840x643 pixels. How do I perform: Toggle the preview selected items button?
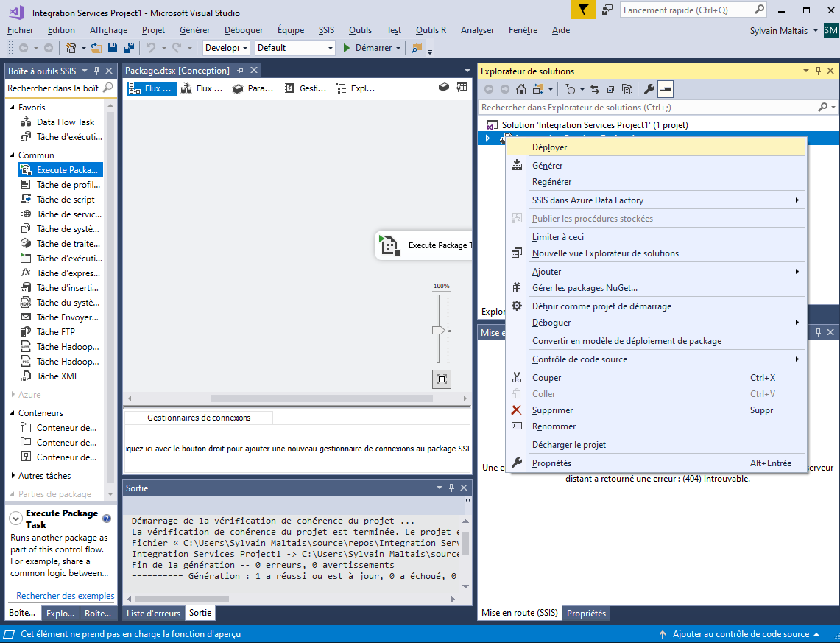(666, 90)
